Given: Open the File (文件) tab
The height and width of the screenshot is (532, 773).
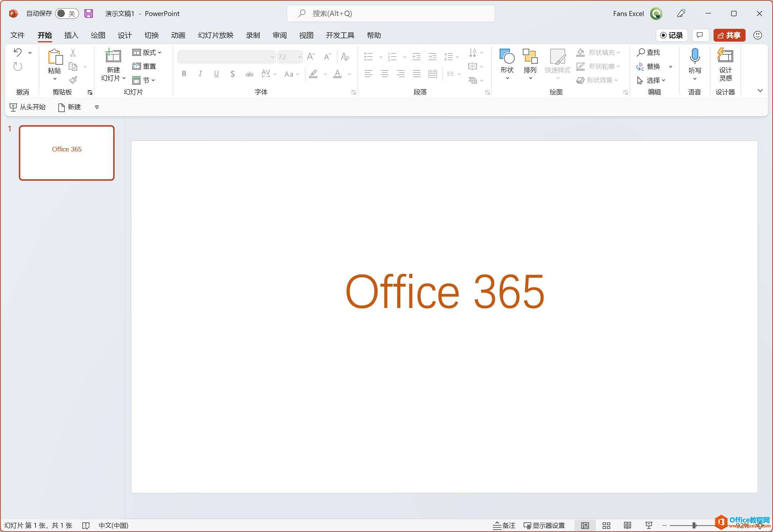Looking at the screenshot, I should [17, 35].
